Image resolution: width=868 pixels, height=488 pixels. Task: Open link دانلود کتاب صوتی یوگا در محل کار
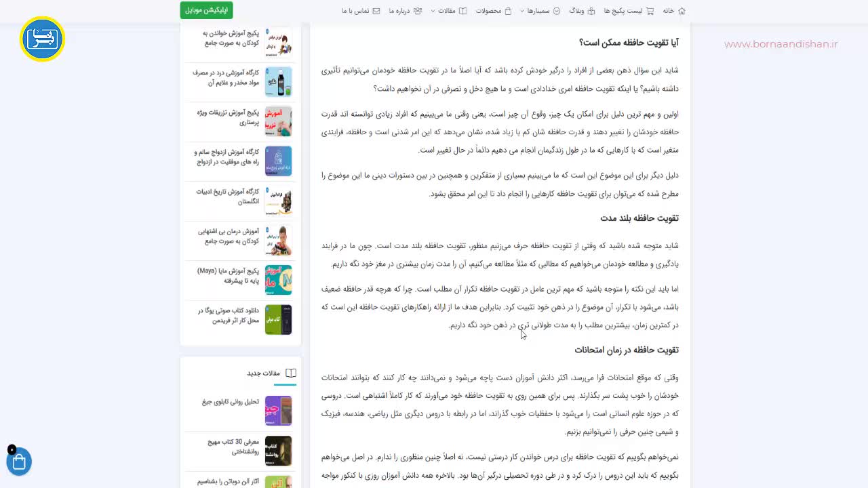[x=229, y=315]
